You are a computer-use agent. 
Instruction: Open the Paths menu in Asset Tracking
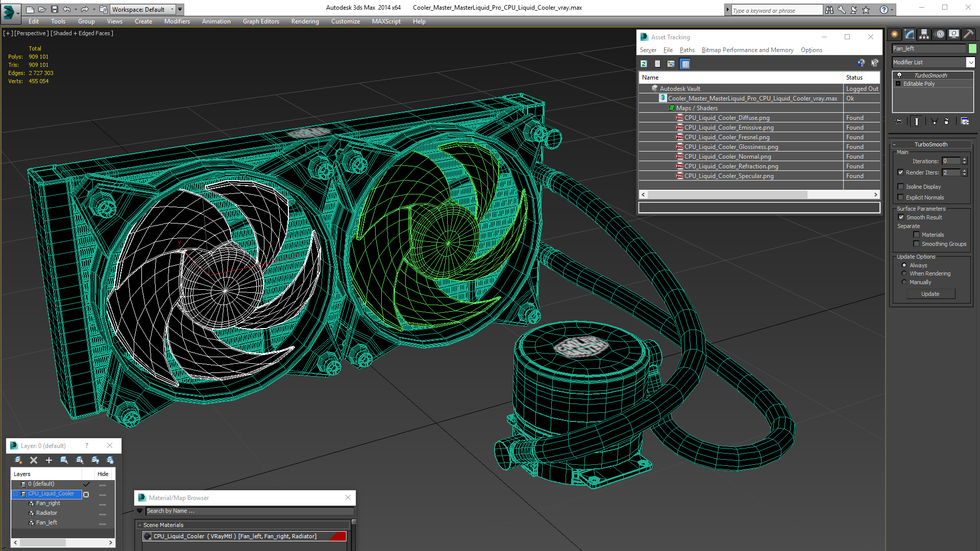687,50
